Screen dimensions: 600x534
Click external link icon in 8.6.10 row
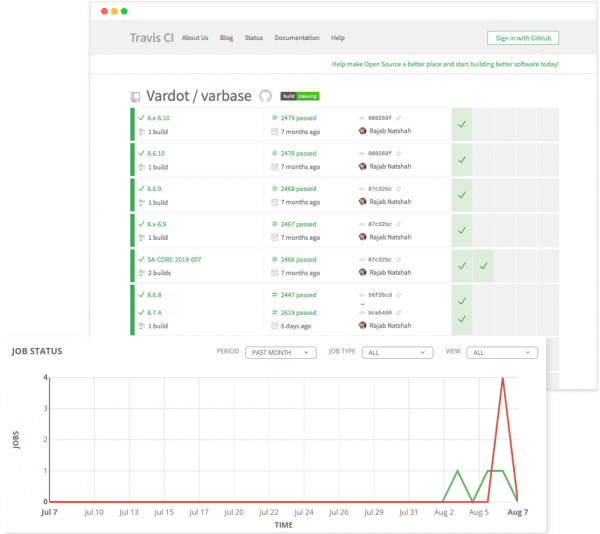tap(398, 153)
